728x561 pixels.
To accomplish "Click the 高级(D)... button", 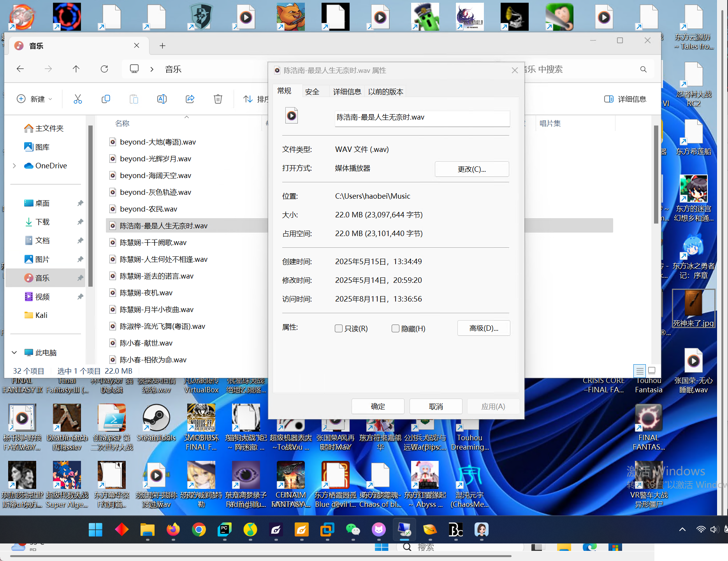I will (484, 328).
